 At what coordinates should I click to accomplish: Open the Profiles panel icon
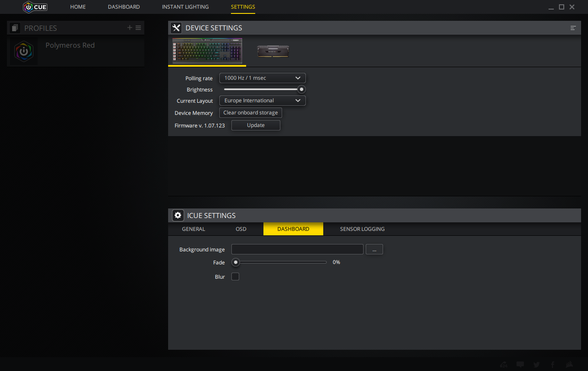coord(16,28)
